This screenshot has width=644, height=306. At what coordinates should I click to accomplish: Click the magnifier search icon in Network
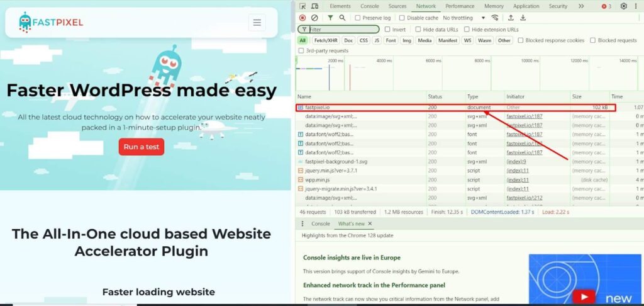click(x=342, y=18)
